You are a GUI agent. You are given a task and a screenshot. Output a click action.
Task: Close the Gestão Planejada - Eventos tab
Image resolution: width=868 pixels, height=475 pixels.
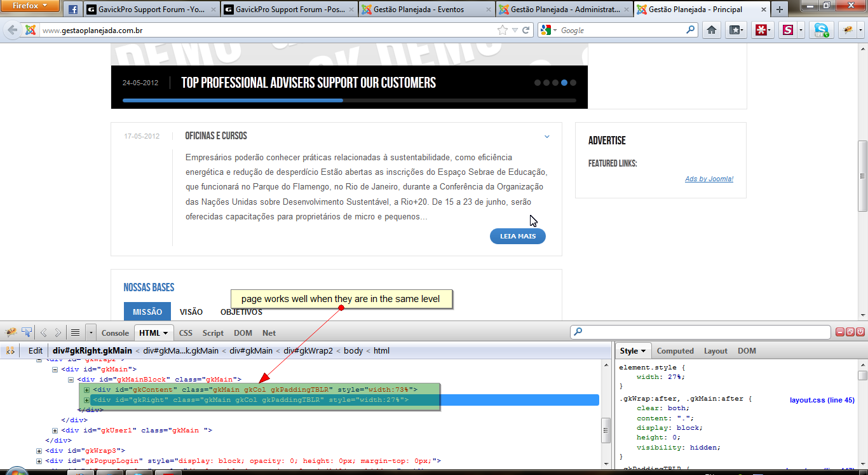(x=487, y=10)
